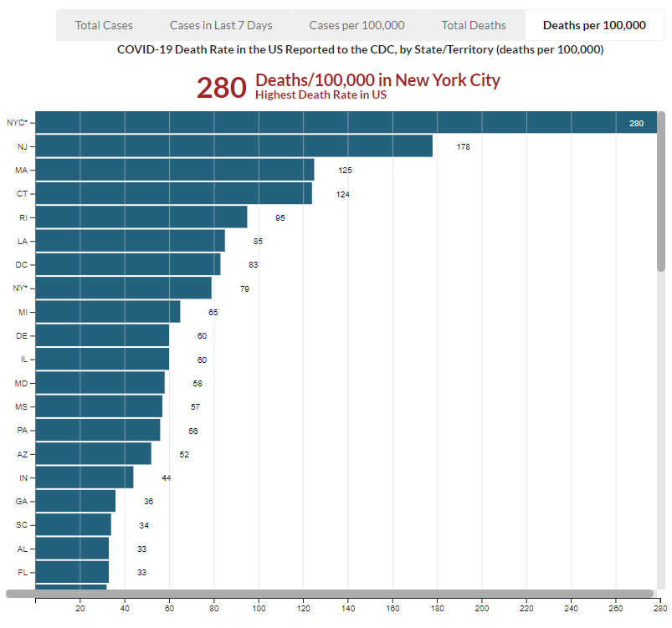The image size is (672, 628).
Task: Select the MA bar in the chart
Action: click(x=175, y=170)
